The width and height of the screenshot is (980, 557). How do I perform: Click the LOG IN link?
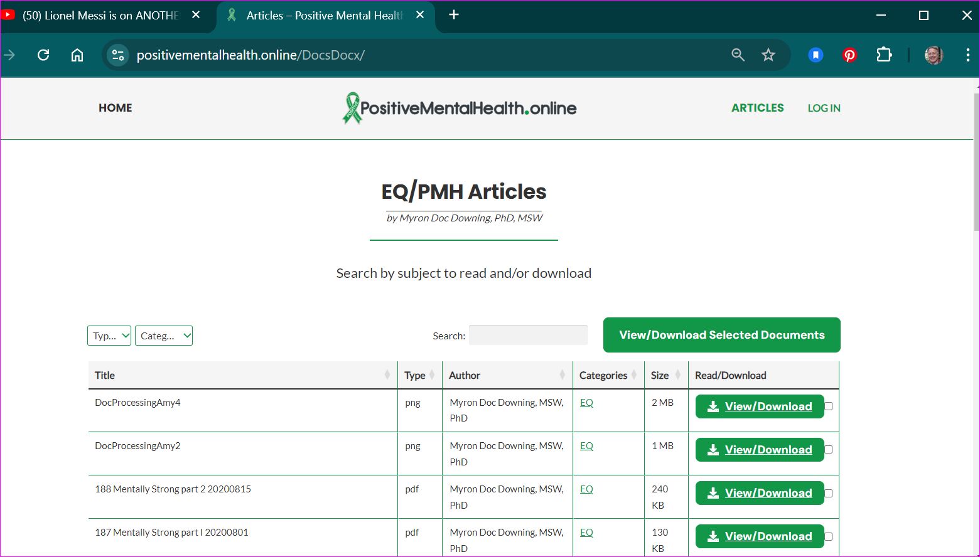point(824,108)
